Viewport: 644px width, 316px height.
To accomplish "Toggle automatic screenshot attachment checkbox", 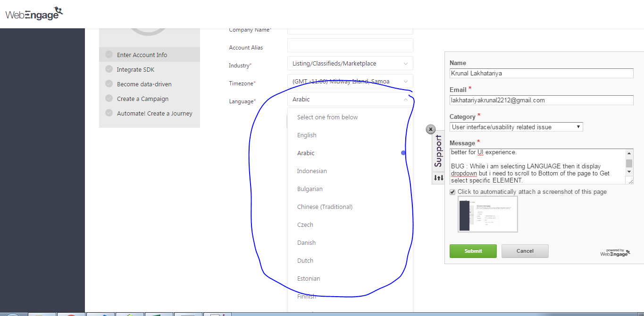I will (x=452, y=192).
